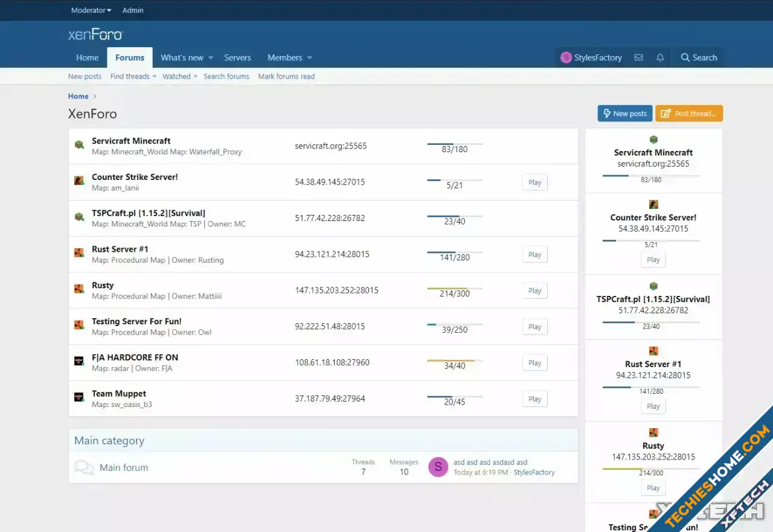This screenshot has height=532, width=773.
Task: Click Play for Rusty row in list
Action: [x=535, y=290]
